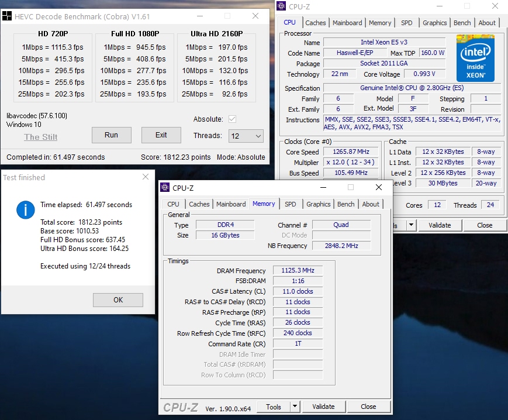Click CPU-Z icon in Memory window title bar

click(165, 187)
